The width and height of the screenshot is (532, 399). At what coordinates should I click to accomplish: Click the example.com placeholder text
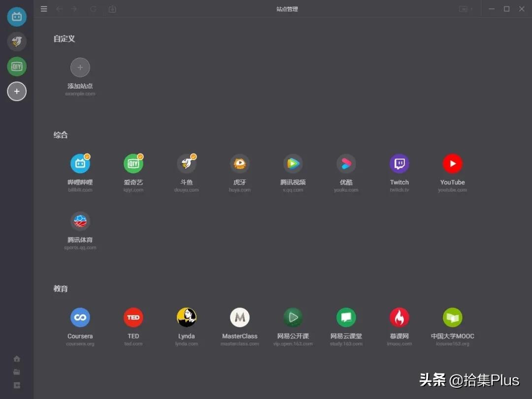point(80,94)
